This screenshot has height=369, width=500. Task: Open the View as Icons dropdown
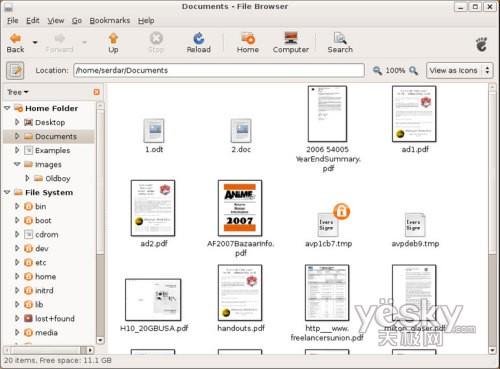459,70
